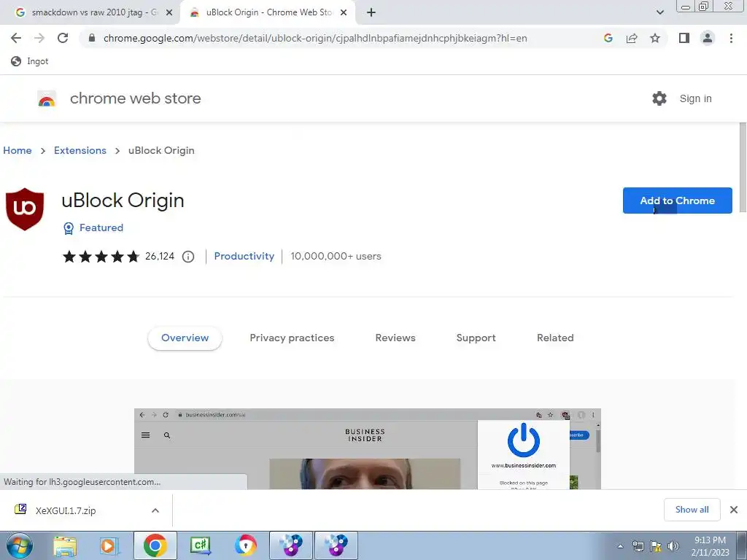Open the Ingot bookmark
This screenshot has width=747, height=560.
point(29,61)
